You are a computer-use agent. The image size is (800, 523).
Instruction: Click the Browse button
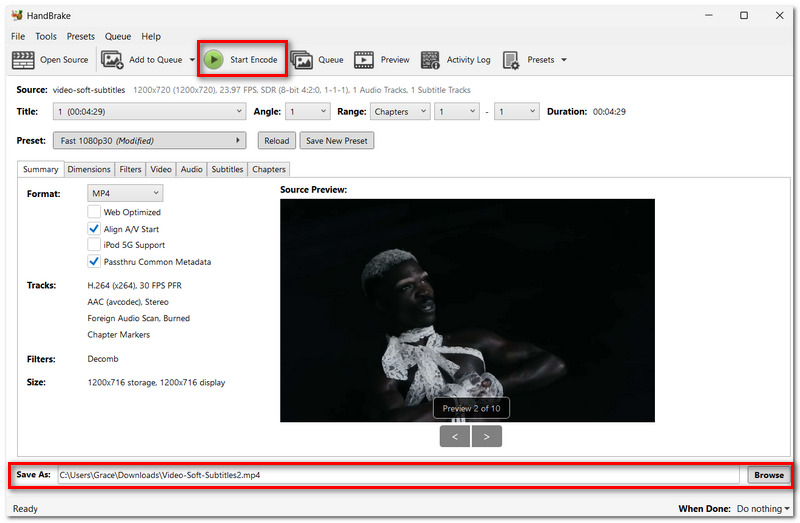pos(769,475)
